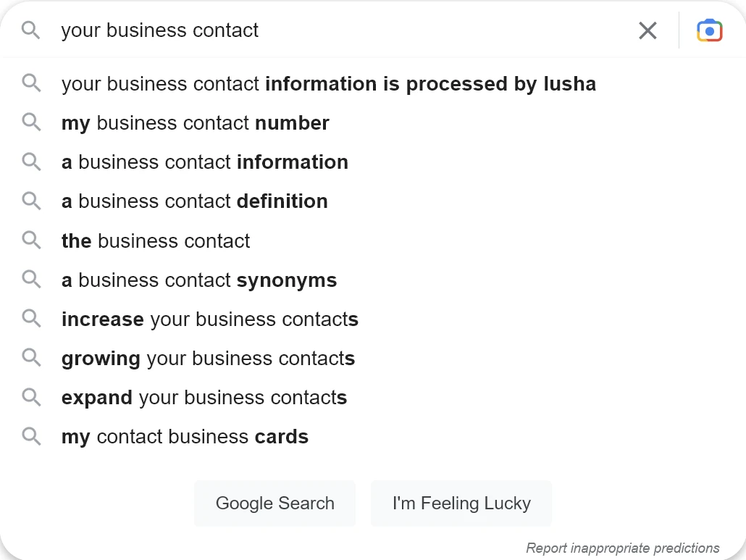Select the suggestion 'a business contact definition'
Image resolution: width=746 pixels, height=560 pixels.
coord(194,201)
